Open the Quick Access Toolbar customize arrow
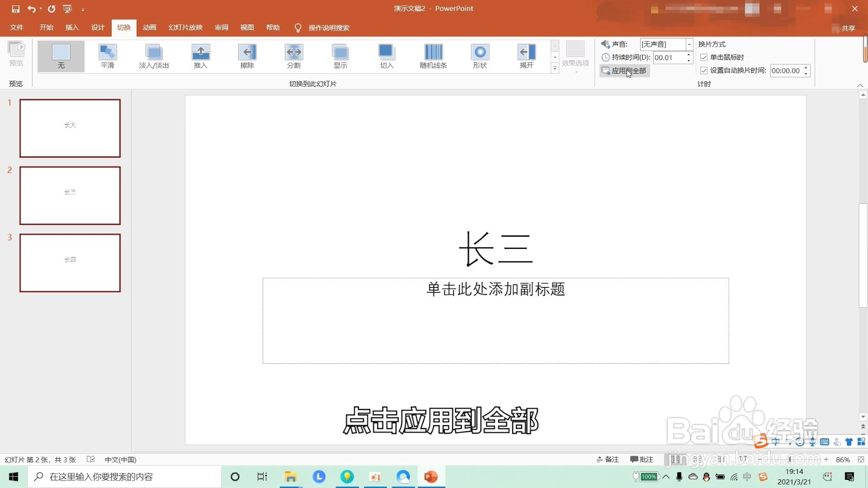 pyautogui.click(x=83, y=9)
